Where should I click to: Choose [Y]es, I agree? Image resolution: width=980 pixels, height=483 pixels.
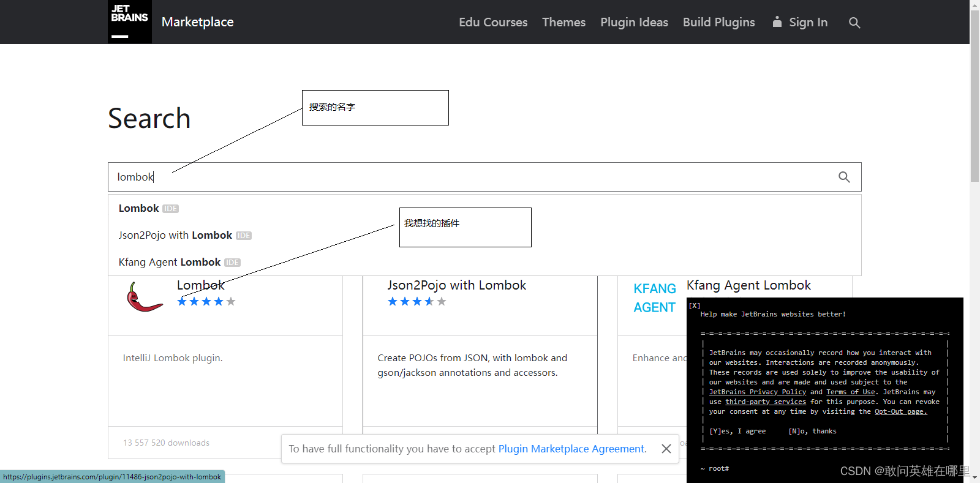coord(737,431)
